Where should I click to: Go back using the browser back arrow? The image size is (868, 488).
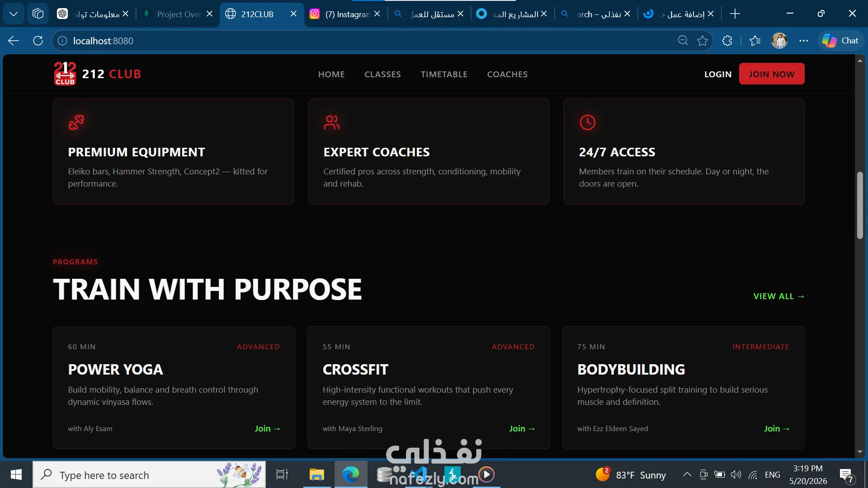[x=14, y=41]
